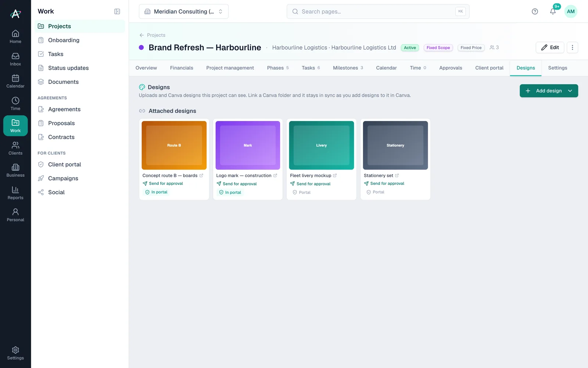Image resolution: width=588 pixels, height=368 pixels.
Task: Open the help question mark icon
Action: [x=535, y=11]
